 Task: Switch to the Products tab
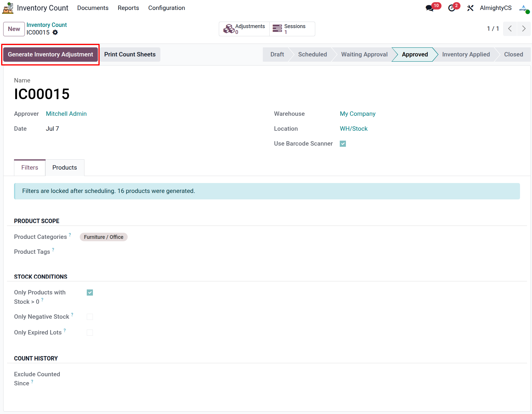tap(65, 168)
